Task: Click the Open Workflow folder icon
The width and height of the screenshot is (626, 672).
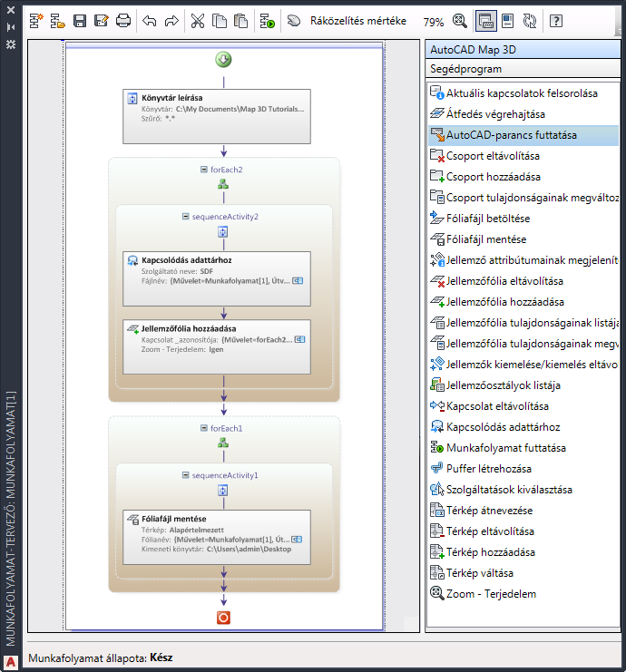Action: tap(57, 21)
